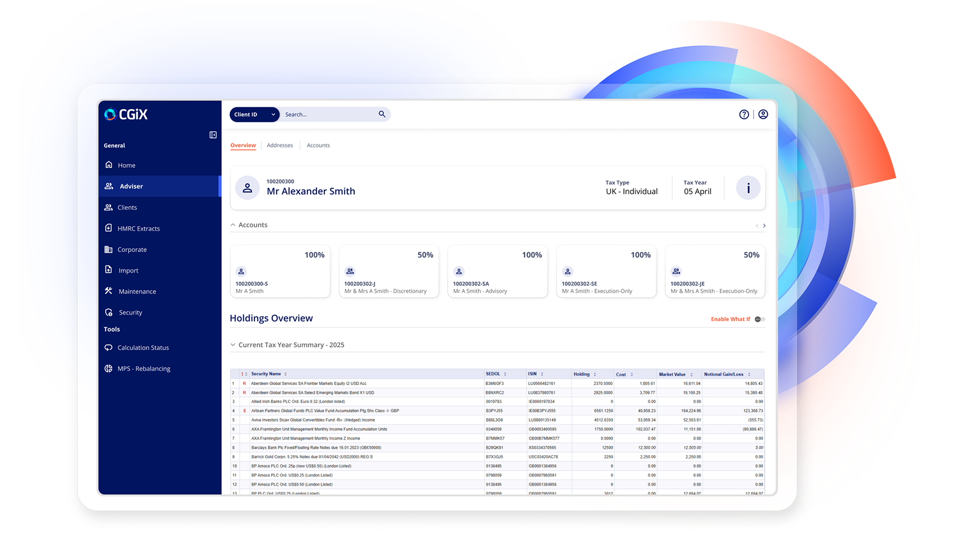Switch to the Accounts tab
This screenshot has height=551, width=980.
(318, 145)
